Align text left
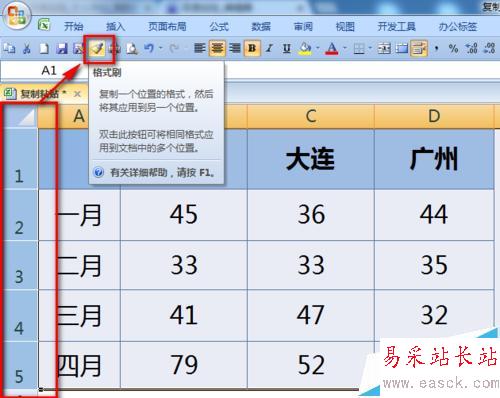The height and width of the screenshot is (398, 500). (x=200, y=48)
